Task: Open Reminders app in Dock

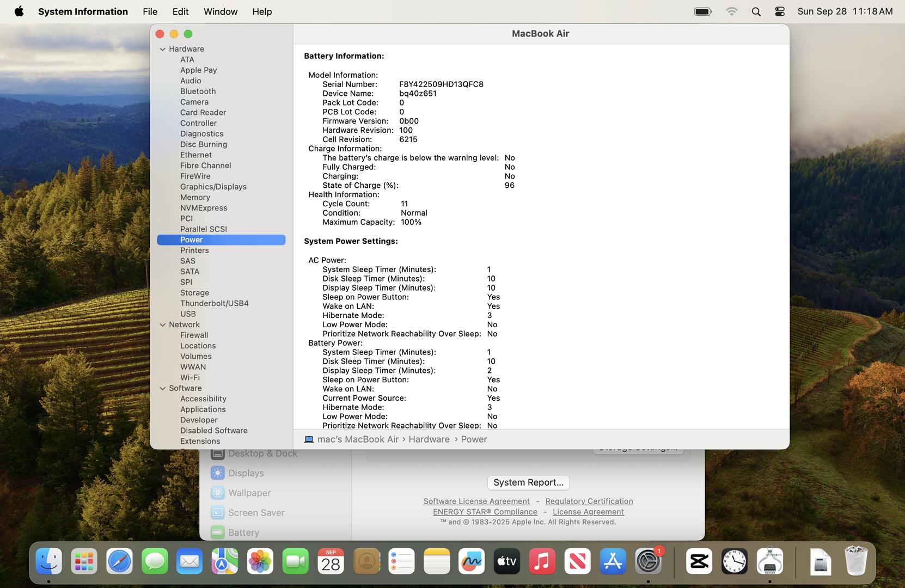Action: pyautogui.click(x=401, y=561)
